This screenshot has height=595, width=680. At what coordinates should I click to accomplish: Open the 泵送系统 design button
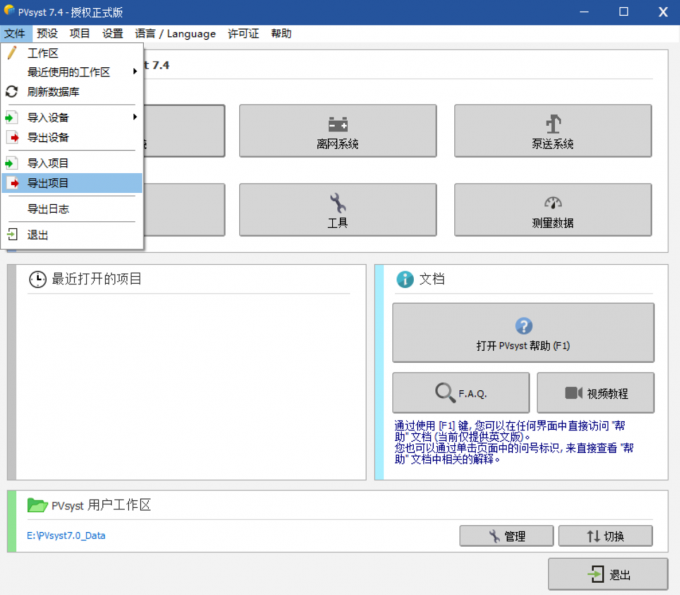pyautogui.click(x=552, y=131)
